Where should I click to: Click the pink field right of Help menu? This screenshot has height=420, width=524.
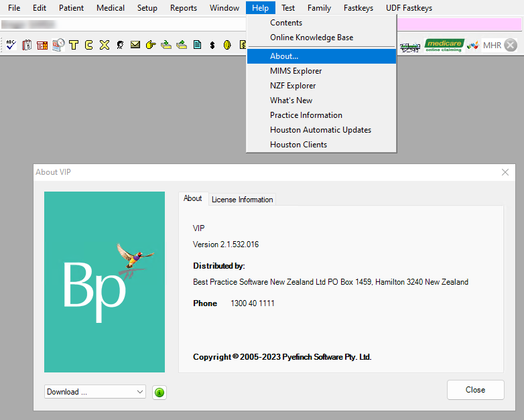(x=459, y=24)
